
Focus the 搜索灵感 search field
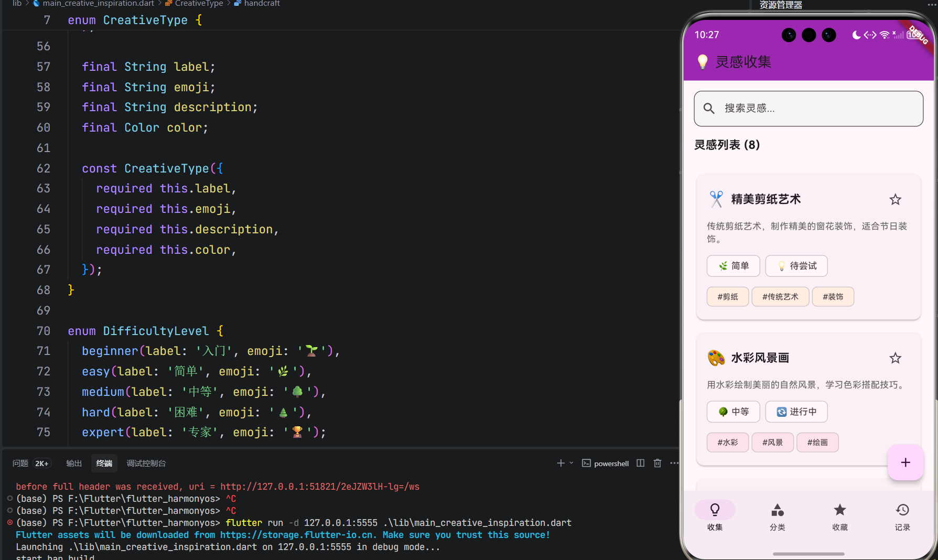[x=808, y=109]
